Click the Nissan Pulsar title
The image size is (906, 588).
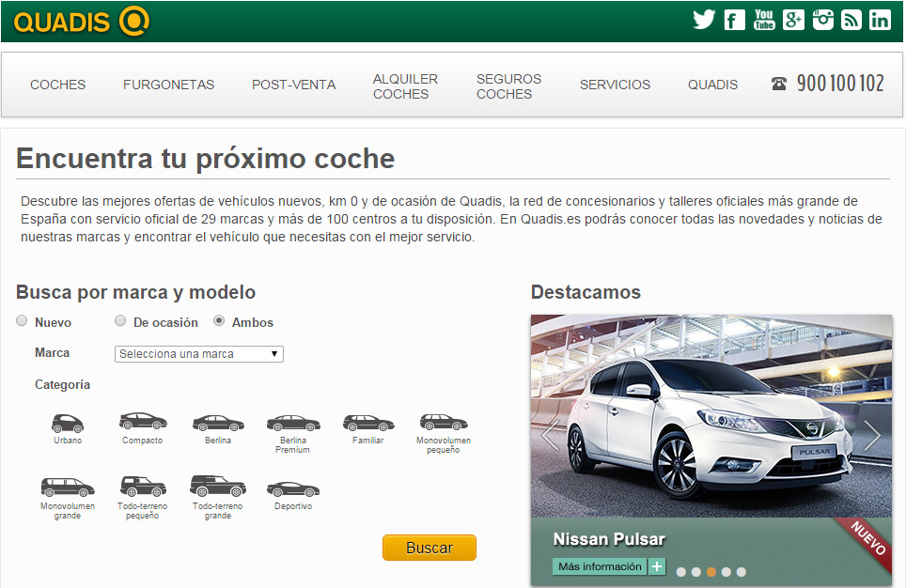coord(609,539)
